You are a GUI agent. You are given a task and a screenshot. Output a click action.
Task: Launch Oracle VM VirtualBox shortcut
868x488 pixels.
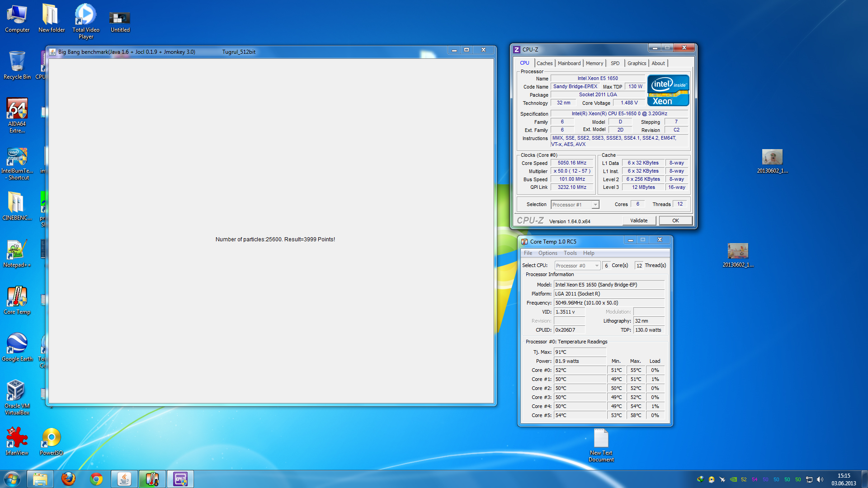(x=17, y=397)
